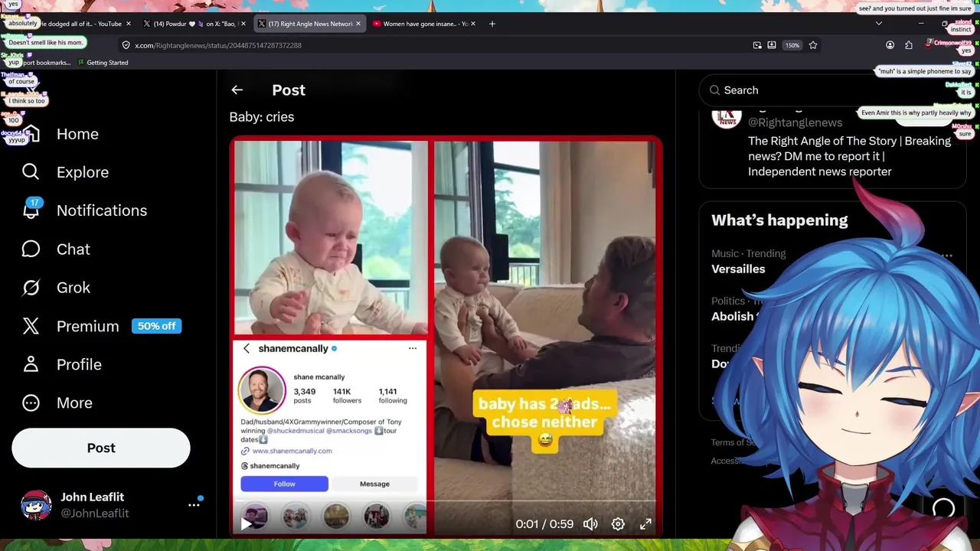This screenshot has width=980, height=551.
Task: Click the search magnifier icon
Action: 714,90
